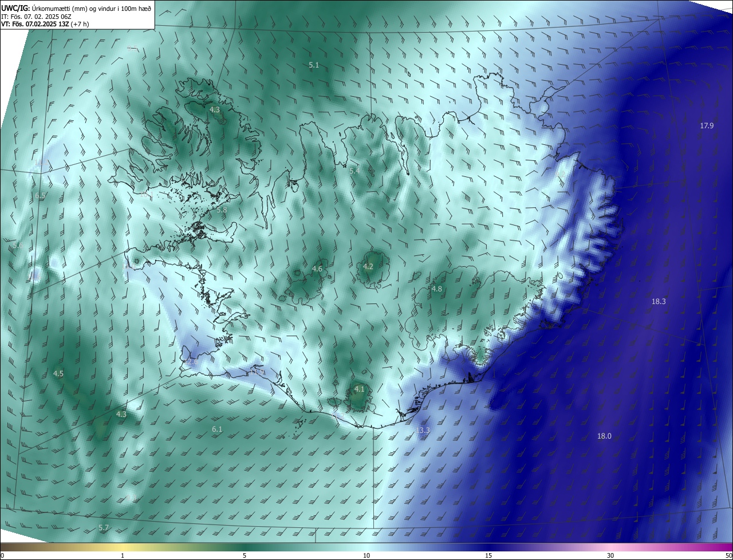Screen dimensions: 733x560
Task: Click the 4.6 value on the glacier
Action: tap(317, 269)
